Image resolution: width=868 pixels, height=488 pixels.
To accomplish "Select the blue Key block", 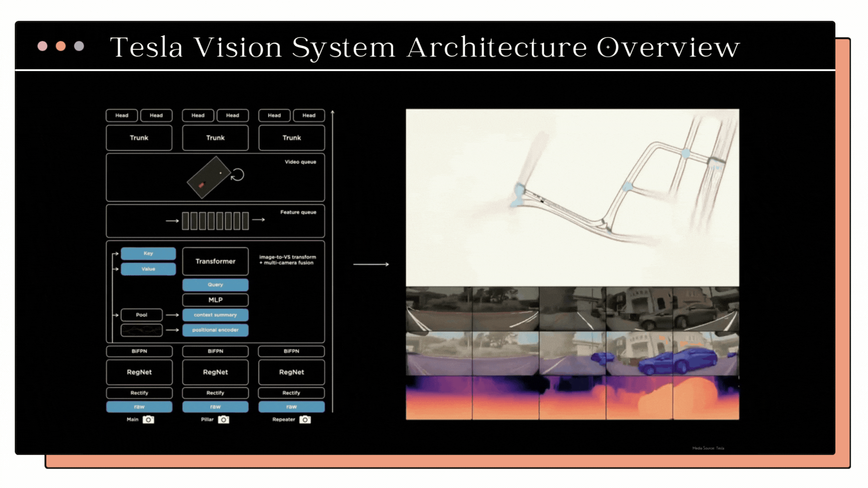I will pyautogui.click(x=148, y=253).
